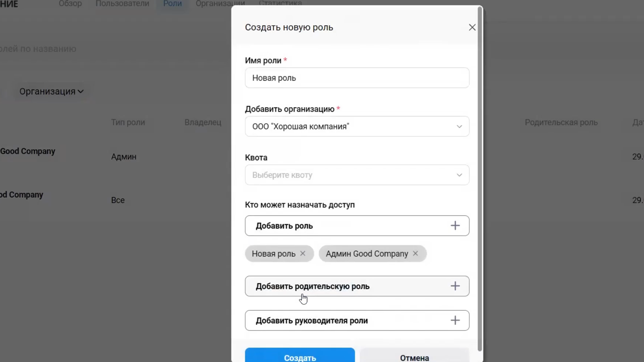Screen dimensions: 644x362
Task: Click plus icon on Добавить родительскую роль
Action: 455,286
